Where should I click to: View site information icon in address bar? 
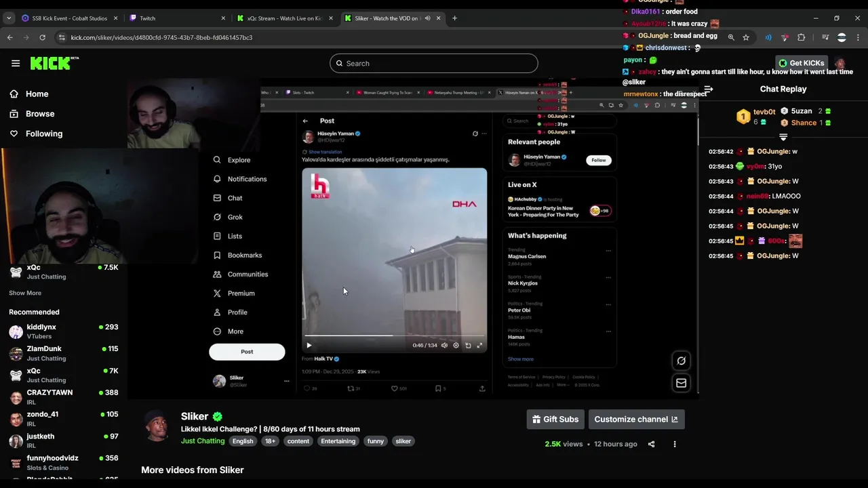click(62, 37)
